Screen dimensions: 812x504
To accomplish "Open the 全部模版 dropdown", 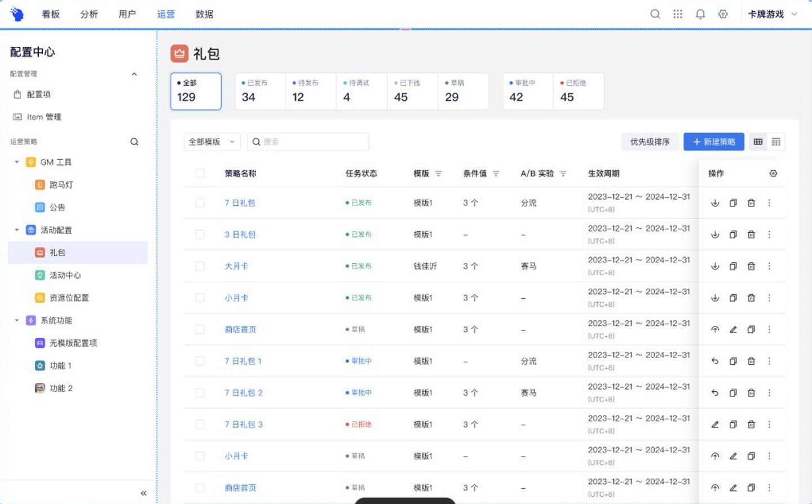I will (212, 142).
